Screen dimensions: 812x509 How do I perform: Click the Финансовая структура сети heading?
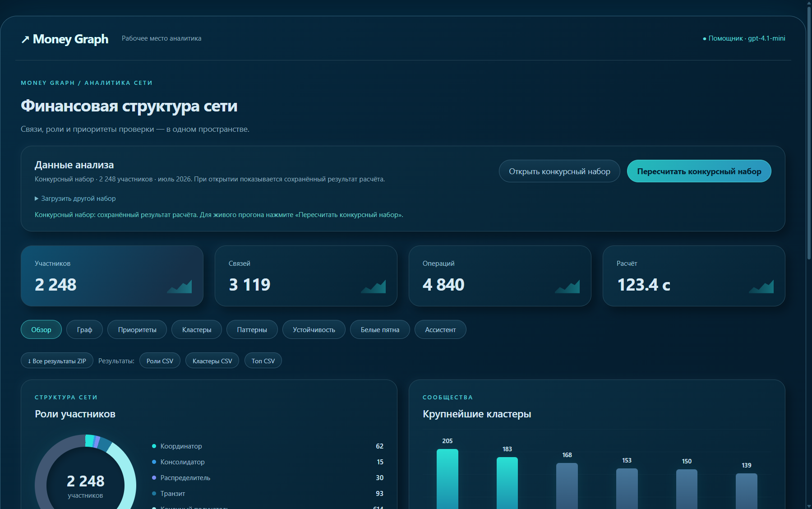coord(129,106)
